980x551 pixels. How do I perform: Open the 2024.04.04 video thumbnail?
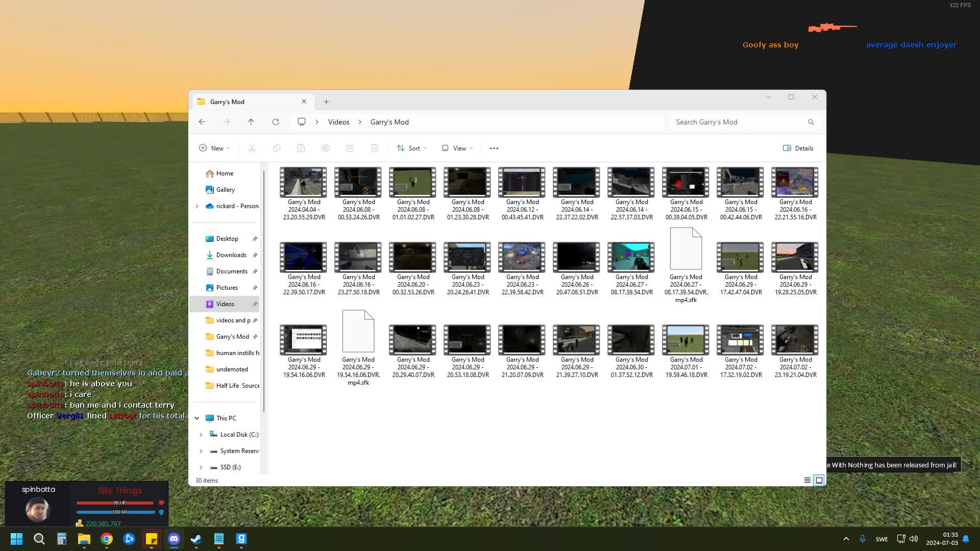[x=303, y=182]
